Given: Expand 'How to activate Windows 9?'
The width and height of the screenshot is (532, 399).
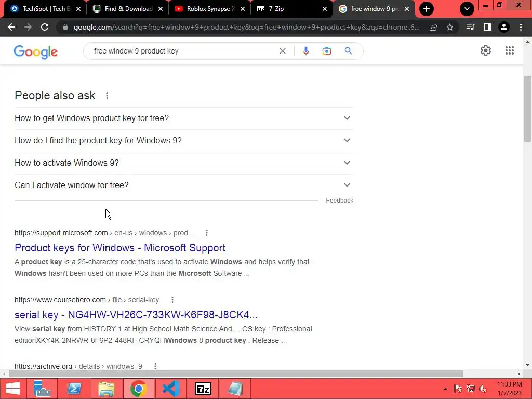Looking at the screenshot, I should click(x=183, y=163).
